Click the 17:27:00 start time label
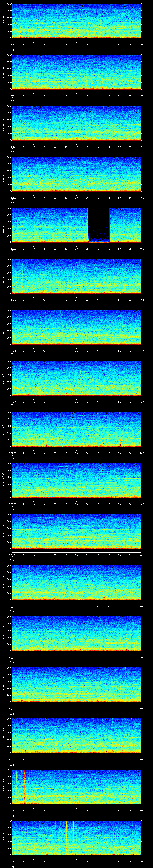The height and width of the screenshot is (868, 153). [12, 708]
